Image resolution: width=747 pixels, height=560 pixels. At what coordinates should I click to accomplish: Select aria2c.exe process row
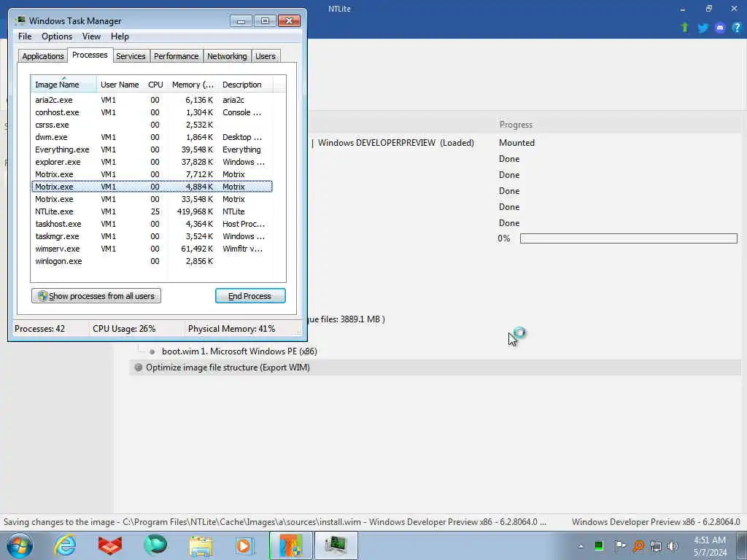[x=152, y=100]
